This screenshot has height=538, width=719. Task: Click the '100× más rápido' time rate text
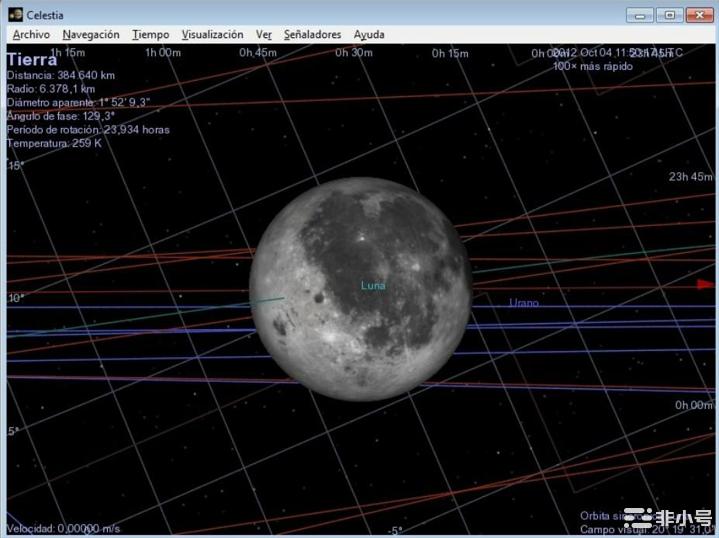(x=592, y=66)
